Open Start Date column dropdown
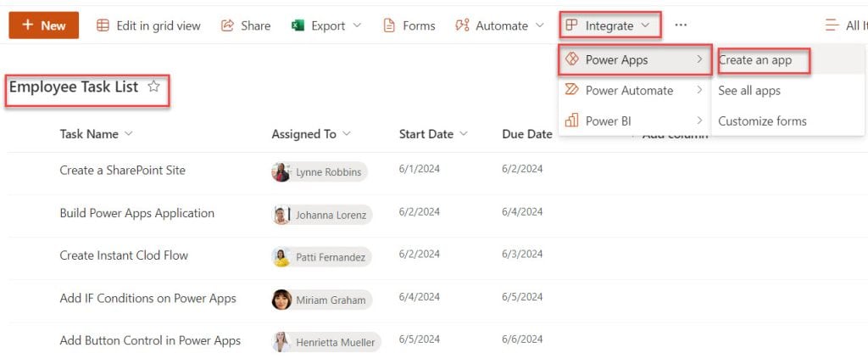 coord(464,134)
